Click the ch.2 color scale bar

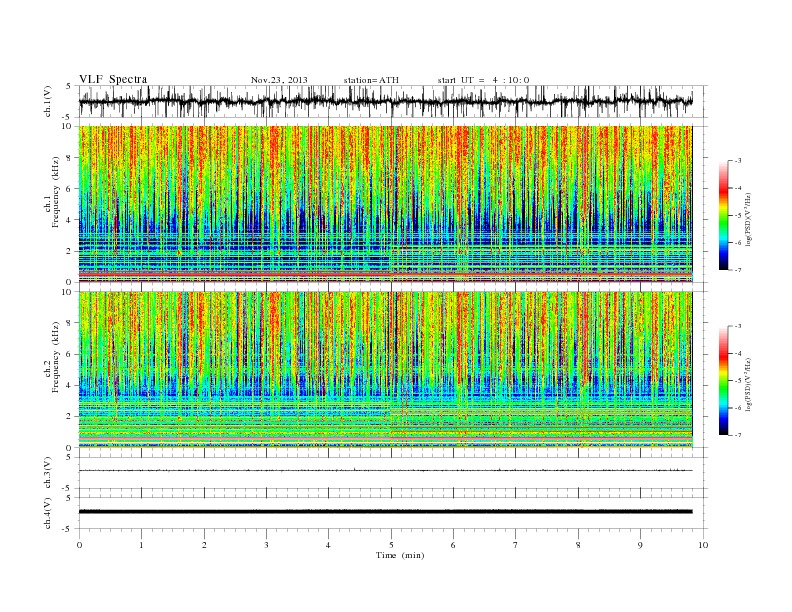pyautogui.click(x=723, y=381)
